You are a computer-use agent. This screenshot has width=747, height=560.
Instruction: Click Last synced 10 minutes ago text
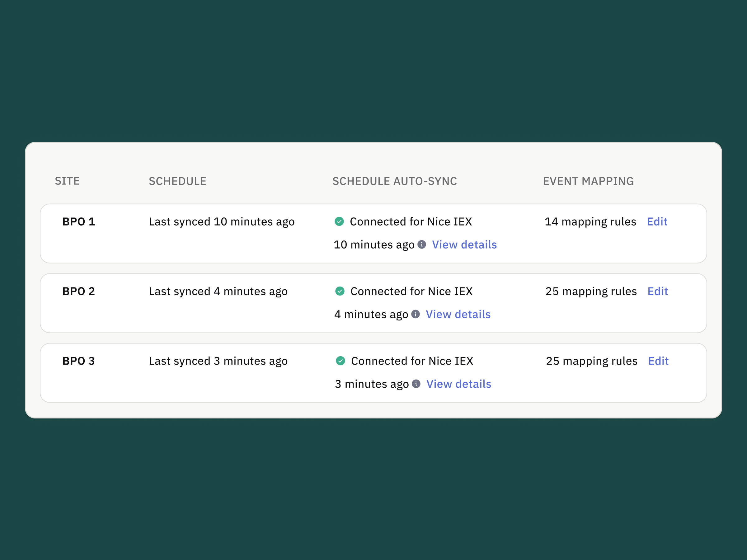(222, 222)
